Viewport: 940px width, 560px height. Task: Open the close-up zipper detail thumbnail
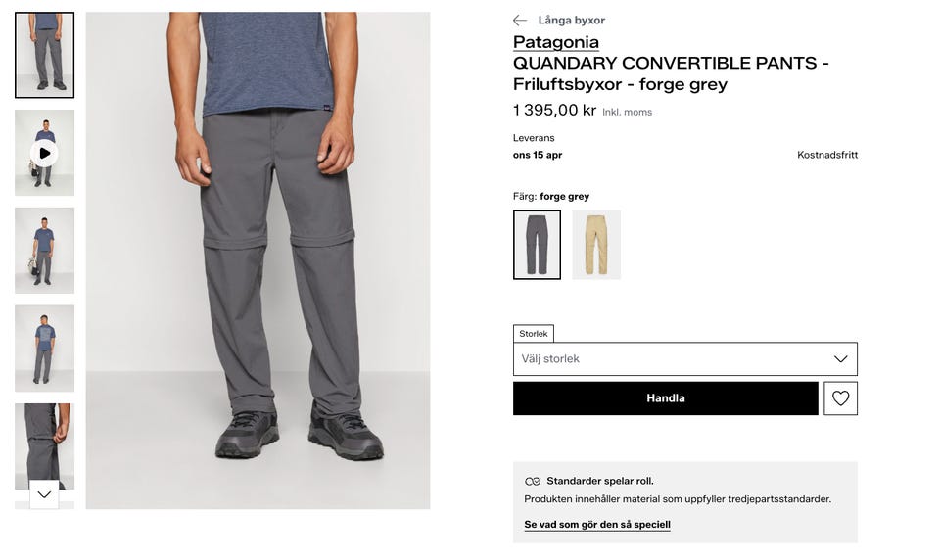click(x=44, y=443)
